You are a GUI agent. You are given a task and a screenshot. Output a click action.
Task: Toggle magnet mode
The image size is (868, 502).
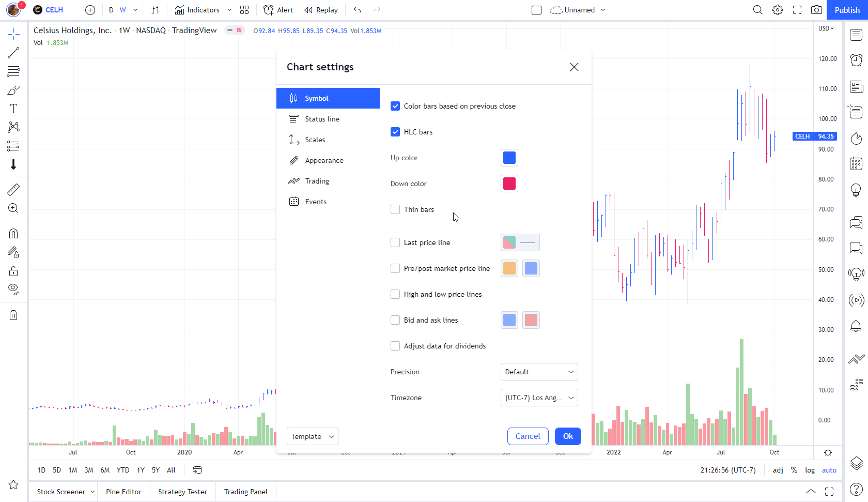(13, 234)
